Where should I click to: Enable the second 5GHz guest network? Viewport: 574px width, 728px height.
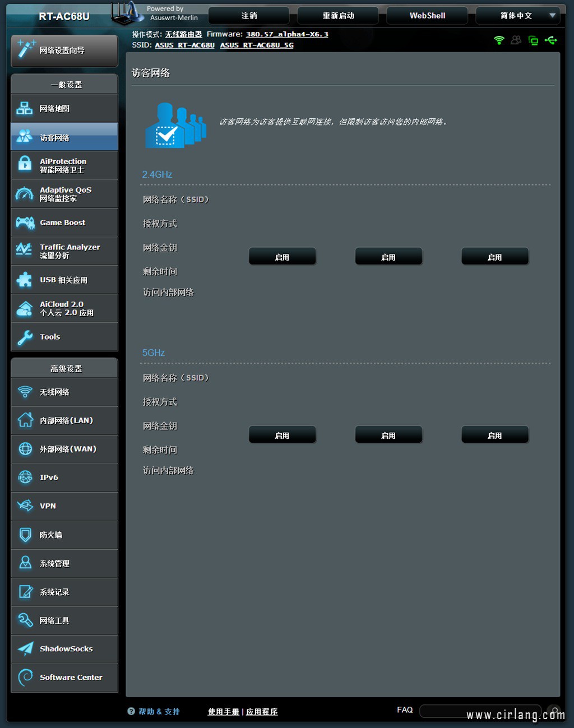pos(388,435)
